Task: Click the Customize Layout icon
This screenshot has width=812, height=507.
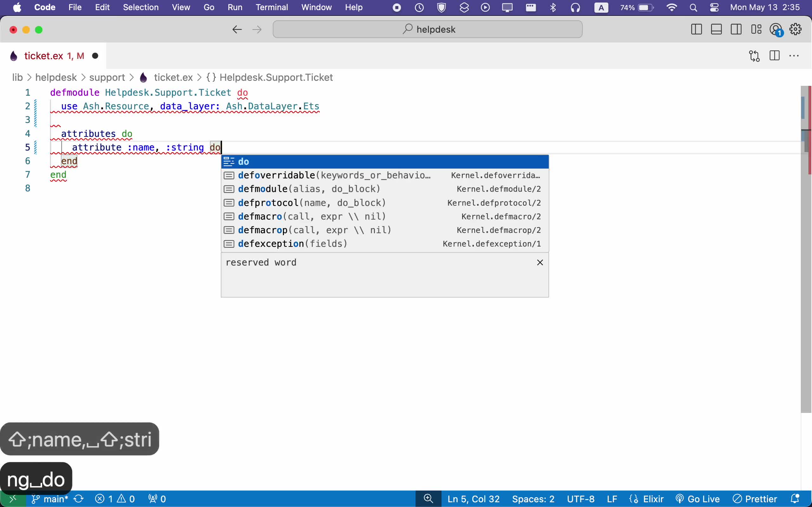Action: (756, 29)
